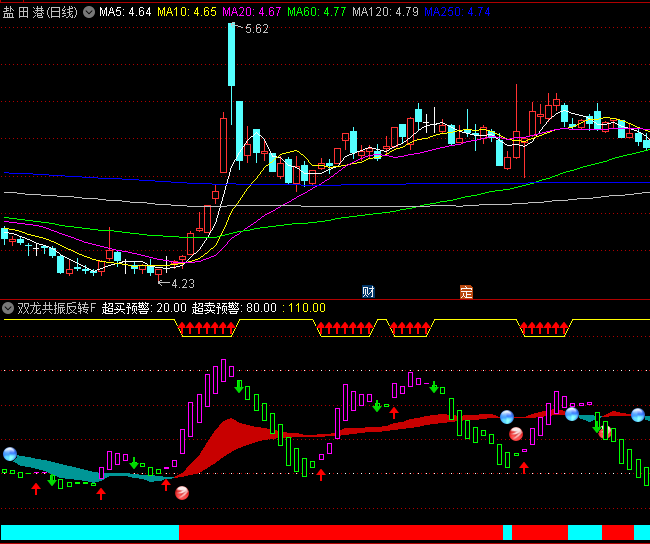Select the MA20: 4.67 label

pyautogui.click(x=252, y=12)
